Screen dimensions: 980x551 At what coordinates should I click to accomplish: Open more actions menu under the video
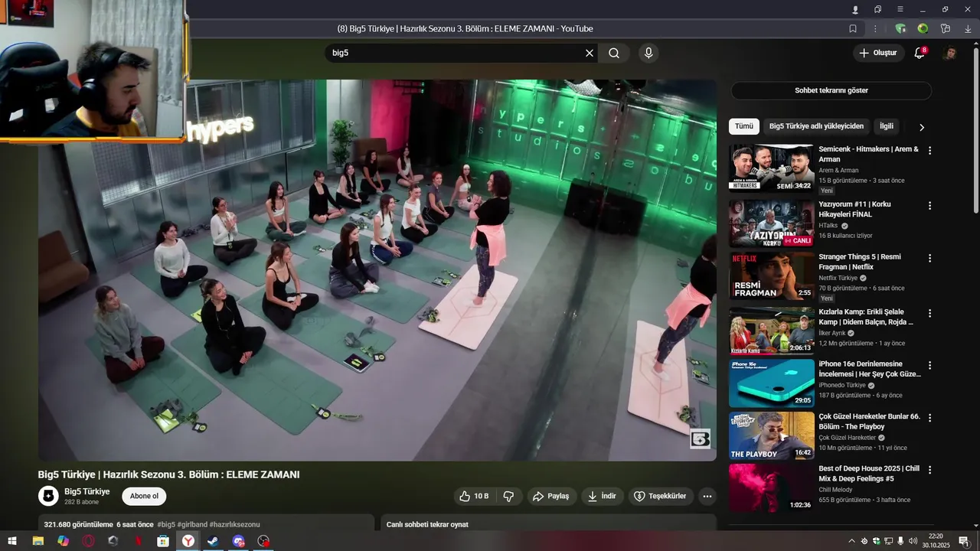point(707,496)
